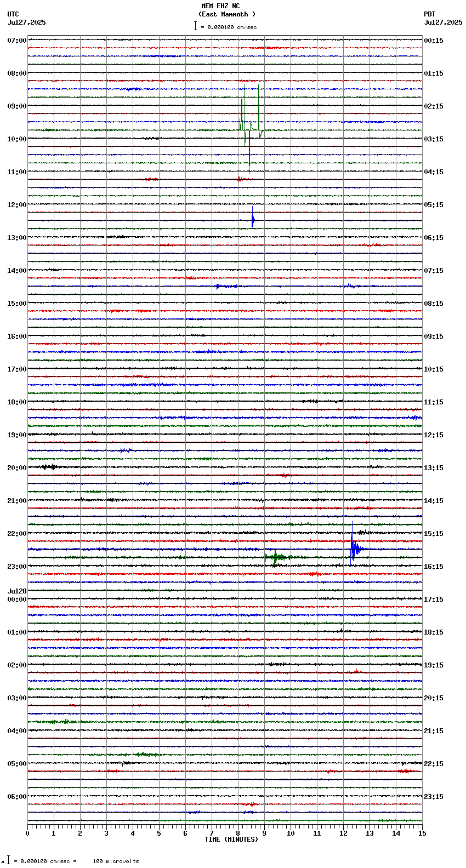This screenshot has height=868, width=466.
Task: Click the 18:00 UTC time label
Action: click(x=17, y=402)
